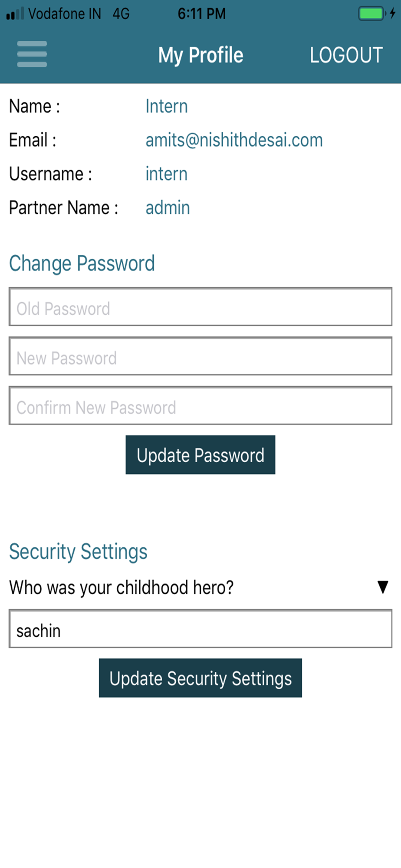The height and width of the screenshot is (868, 401).
Task: Expand the security question dropdown arrow
Action: 382,587
